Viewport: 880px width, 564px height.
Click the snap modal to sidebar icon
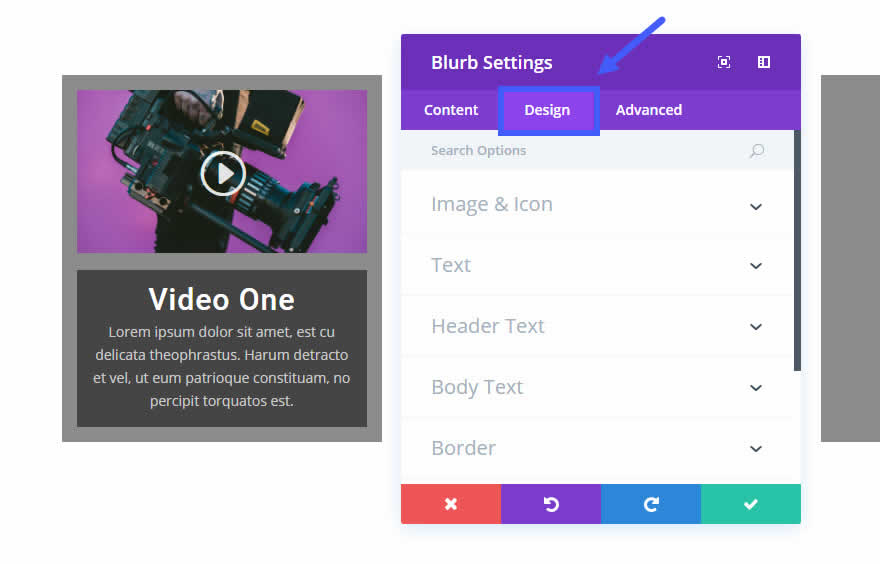(x=764, y=62)
